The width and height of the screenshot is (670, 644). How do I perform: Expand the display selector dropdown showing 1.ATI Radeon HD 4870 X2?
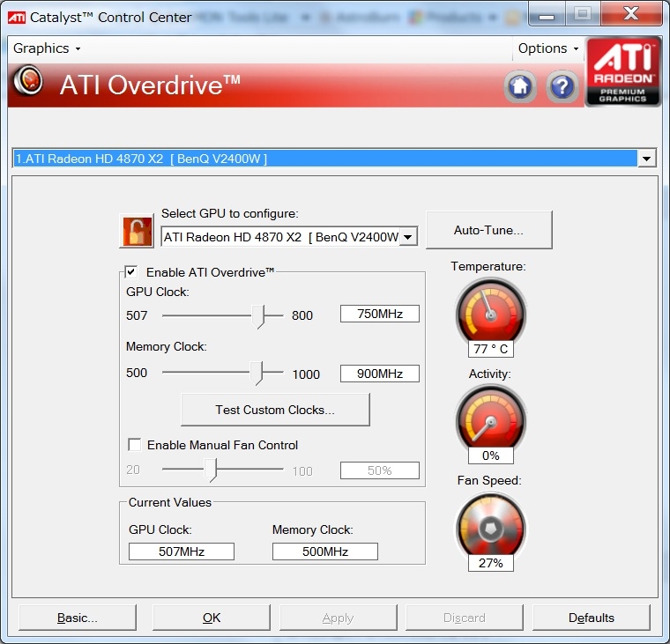click(x=646, y=159)
